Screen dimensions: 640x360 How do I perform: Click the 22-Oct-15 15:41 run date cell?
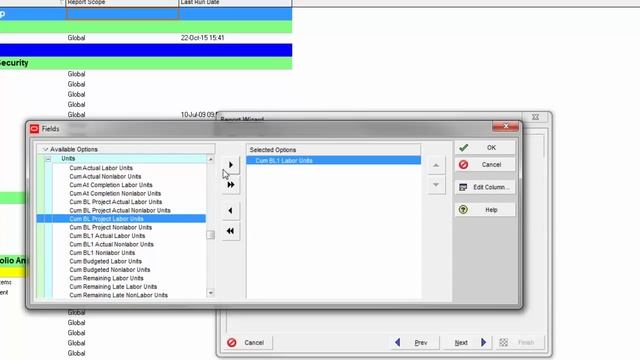click(202, 38)
